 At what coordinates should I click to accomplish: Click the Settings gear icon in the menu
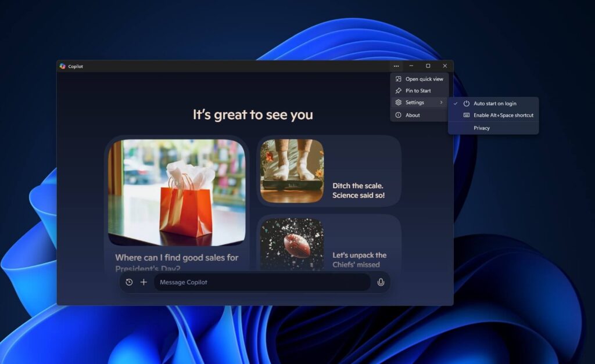pyautogui.click(x=399, y=103)
